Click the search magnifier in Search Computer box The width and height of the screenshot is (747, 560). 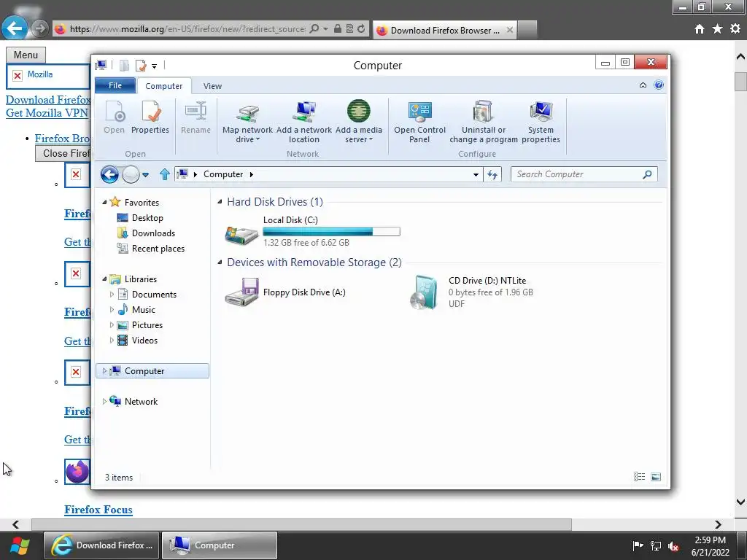(x=647, y=174)
